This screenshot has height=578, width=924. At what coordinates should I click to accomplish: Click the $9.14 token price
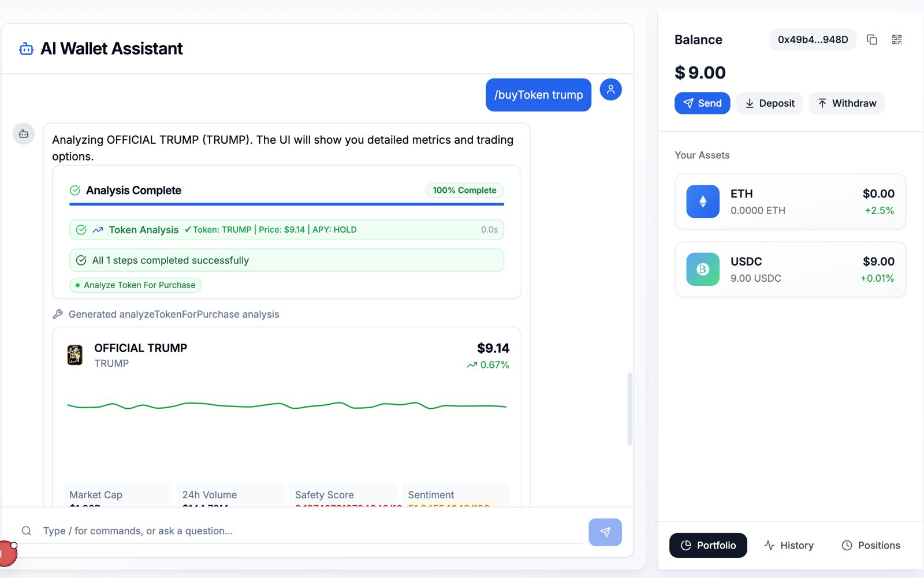[x=493, y=348]
